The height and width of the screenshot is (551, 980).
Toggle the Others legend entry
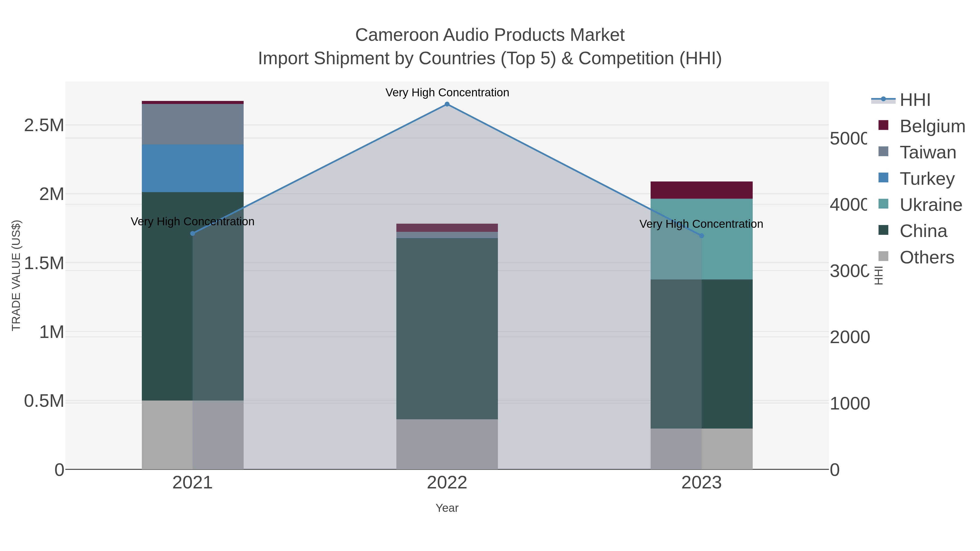pos(916,257)
